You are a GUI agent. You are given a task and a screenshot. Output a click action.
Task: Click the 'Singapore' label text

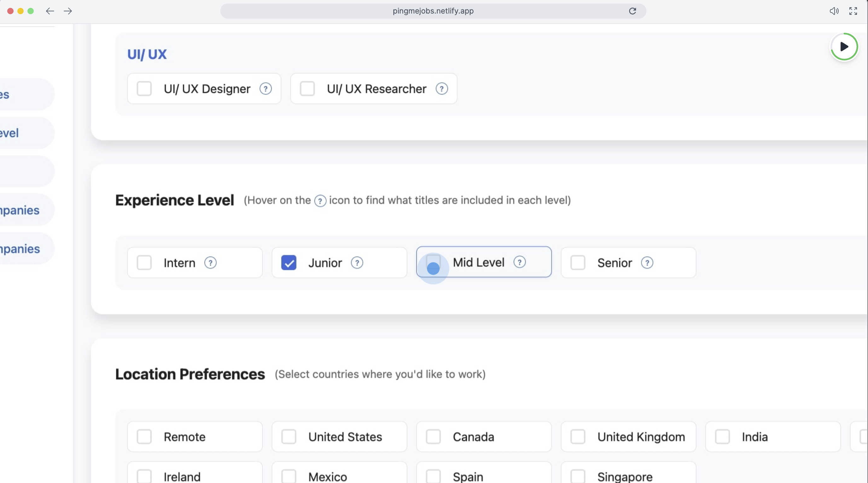point(625,477)
